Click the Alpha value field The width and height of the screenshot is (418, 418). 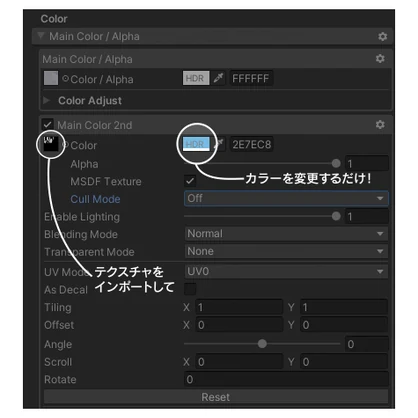367,163
